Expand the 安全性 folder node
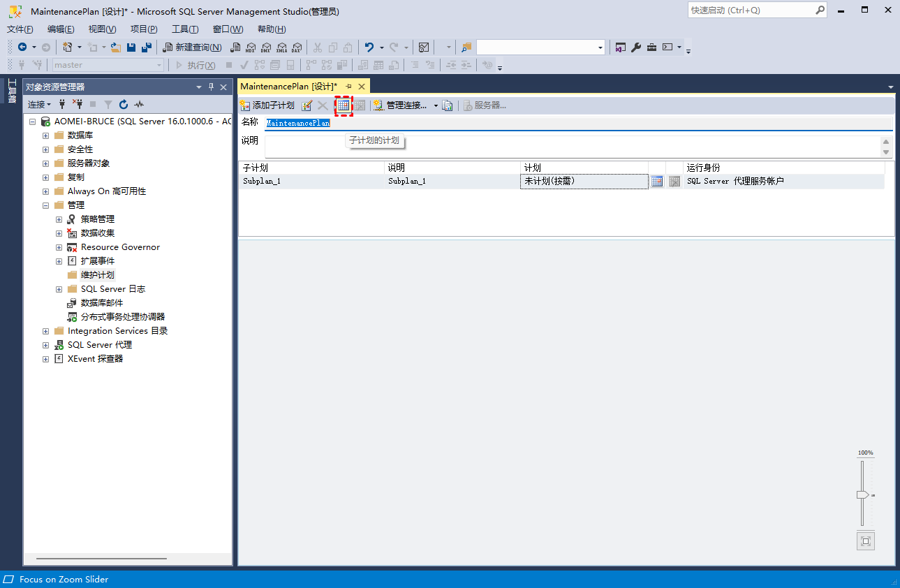The height and width of the screenshot is (588, 900). [x=45, y=149]
